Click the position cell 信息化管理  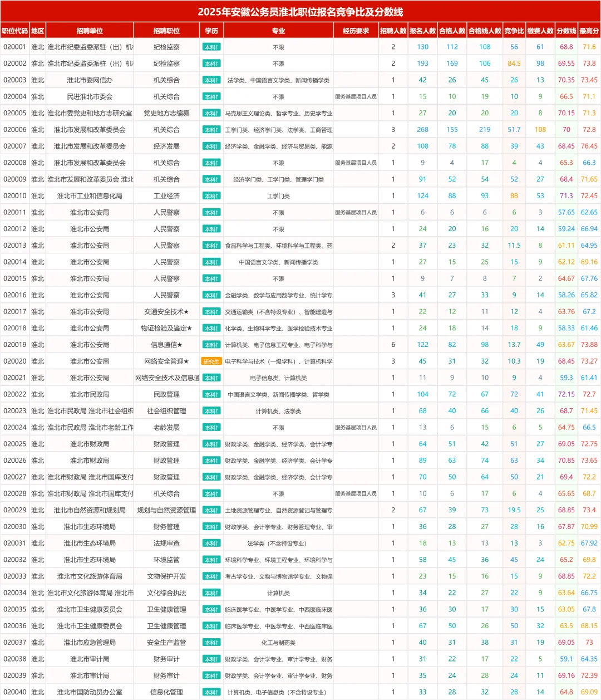click(166, 692)
